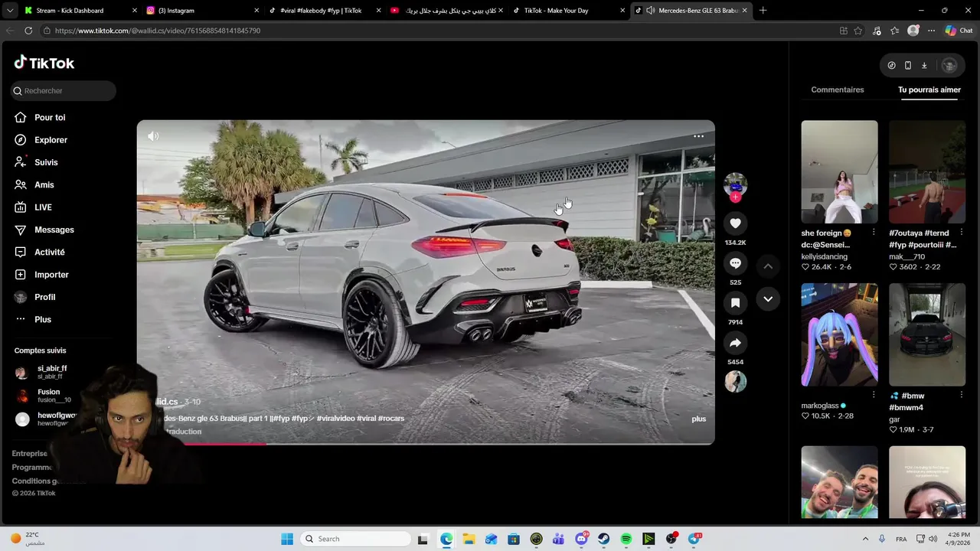Screen dimensions: 980x551
Task: Open options for #bmw video card
Action: coord(962,395)
